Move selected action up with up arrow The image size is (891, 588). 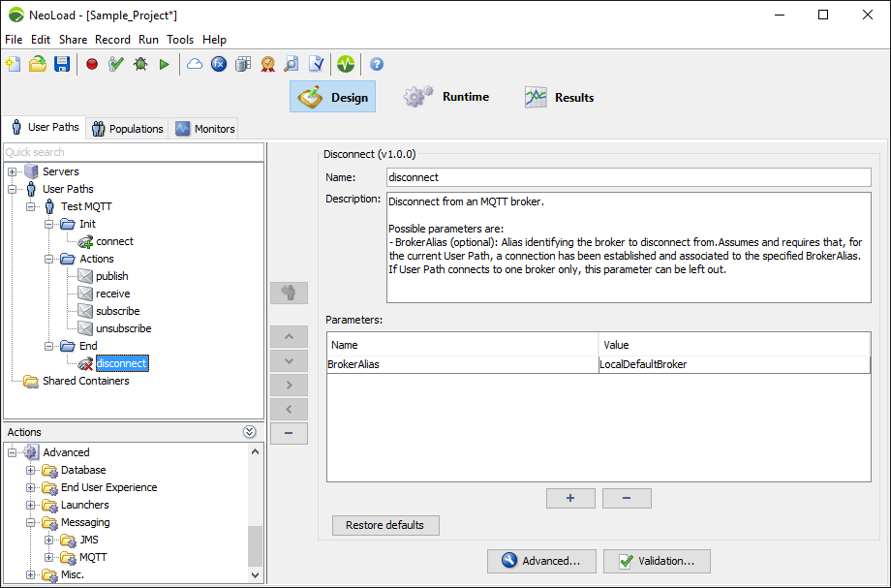click(x=289, y=337)
